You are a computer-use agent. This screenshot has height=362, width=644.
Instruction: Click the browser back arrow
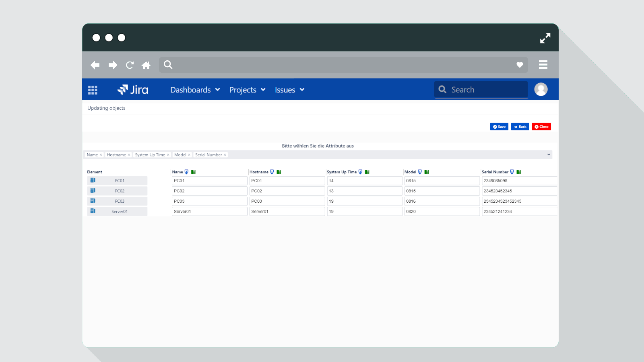pyautogui.click(x=95, y=65)
